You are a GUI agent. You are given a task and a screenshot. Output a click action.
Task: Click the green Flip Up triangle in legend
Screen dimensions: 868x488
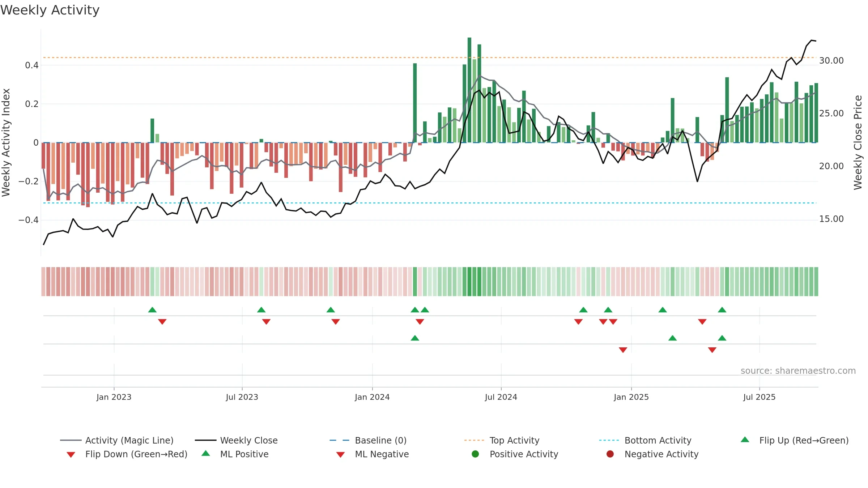pyautogui.click(x=745, y=440)
